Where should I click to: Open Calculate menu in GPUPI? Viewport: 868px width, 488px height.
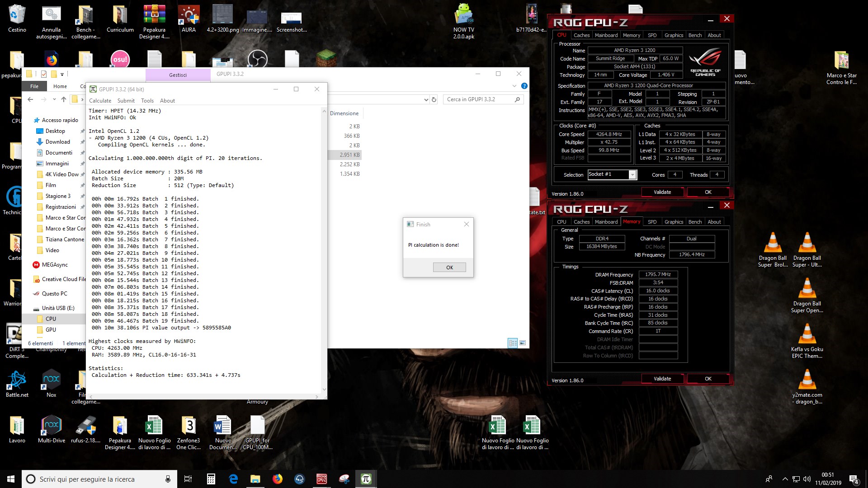point(100,101)
